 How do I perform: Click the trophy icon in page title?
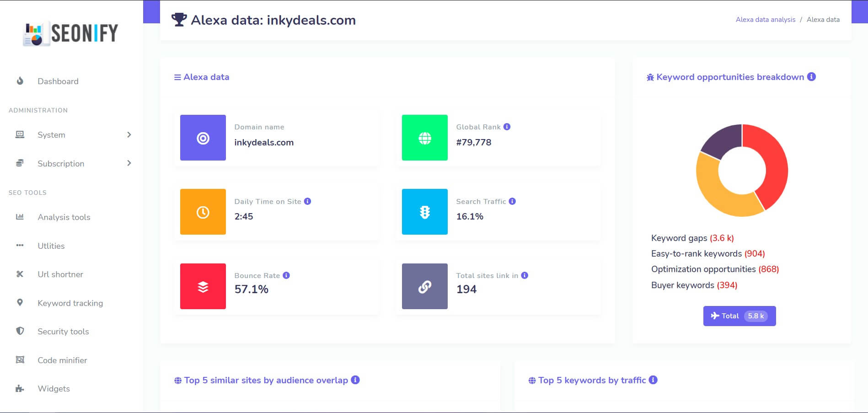tap(179, 20)
